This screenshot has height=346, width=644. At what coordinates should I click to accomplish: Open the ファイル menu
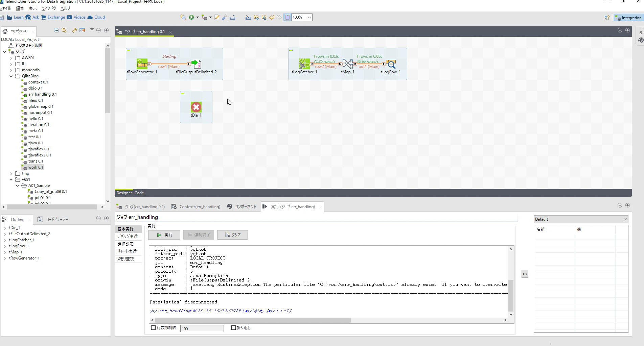click(6, 8)
